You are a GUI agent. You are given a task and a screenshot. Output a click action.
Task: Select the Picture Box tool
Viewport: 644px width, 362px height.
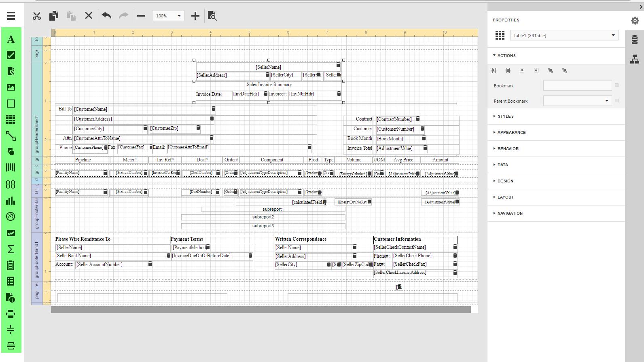coord(11,87)
